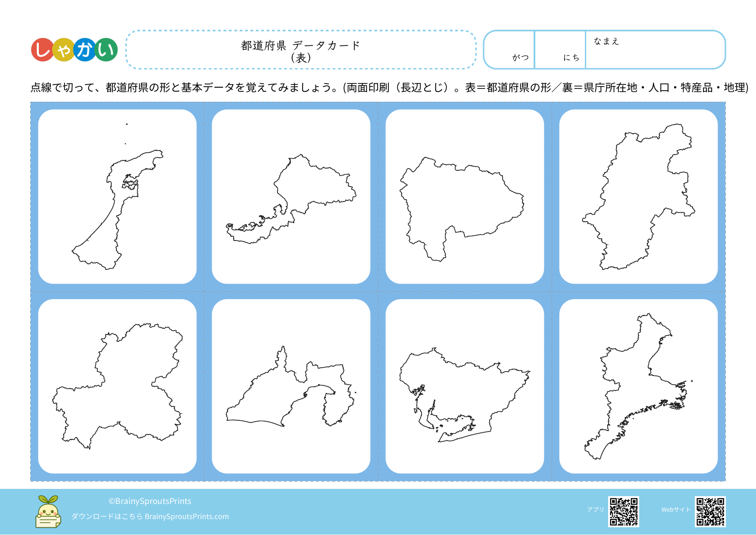
Task: Select the Mie prefecture outline card
Action: point(638,386)
